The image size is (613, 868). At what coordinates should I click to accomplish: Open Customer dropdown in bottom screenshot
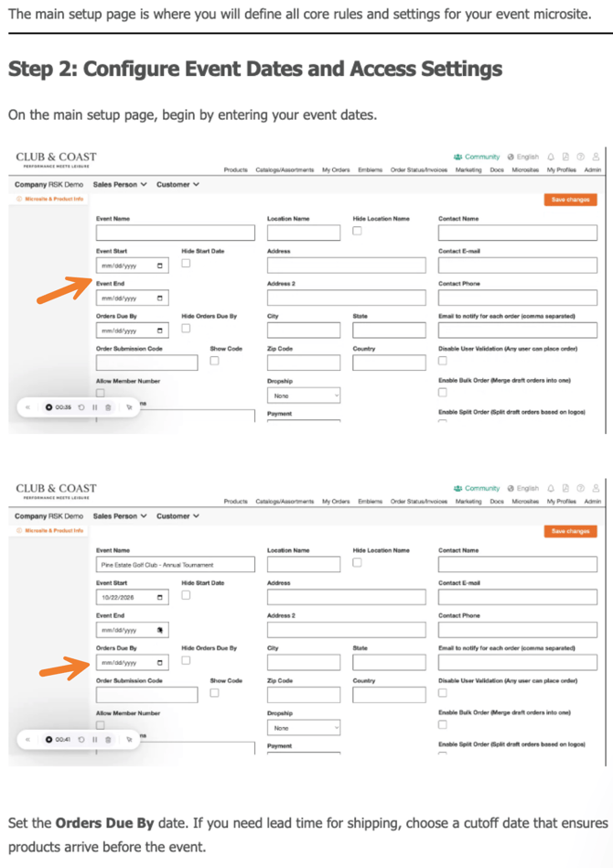[x=177, y=515]
